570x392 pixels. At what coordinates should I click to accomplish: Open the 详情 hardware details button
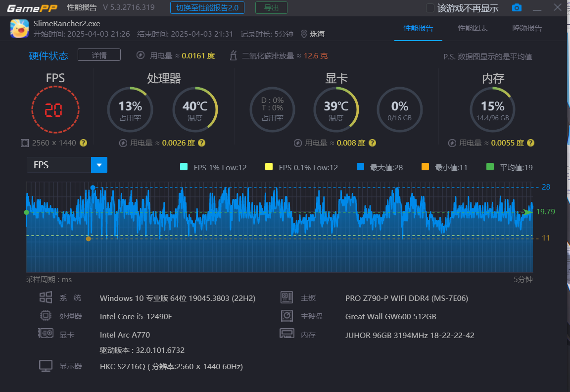pos(99,55)
